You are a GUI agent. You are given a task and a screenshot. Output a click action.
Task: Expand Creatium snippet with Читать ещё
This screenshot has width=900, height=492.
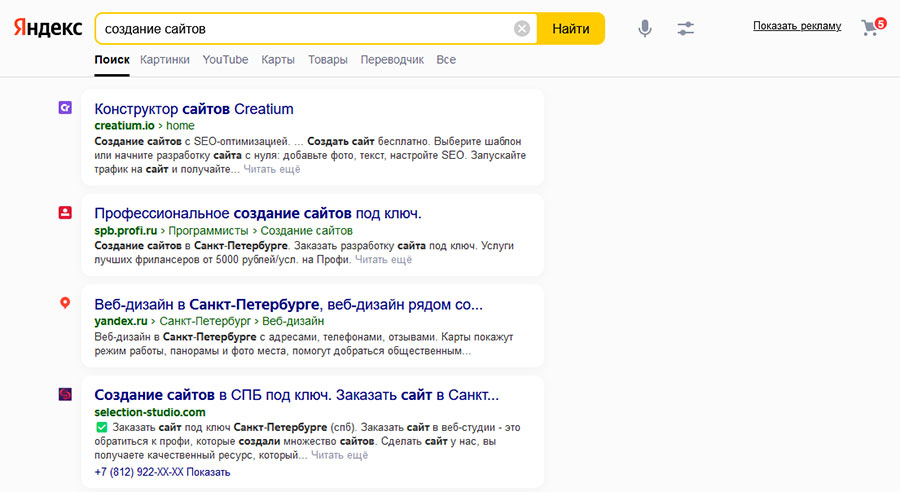[273, 169]
